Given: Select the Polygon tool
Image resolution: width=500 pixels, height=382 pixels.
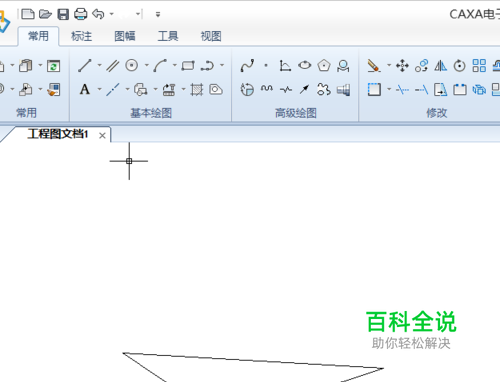Looking at the screenshot, I should (x=324, y=65).
